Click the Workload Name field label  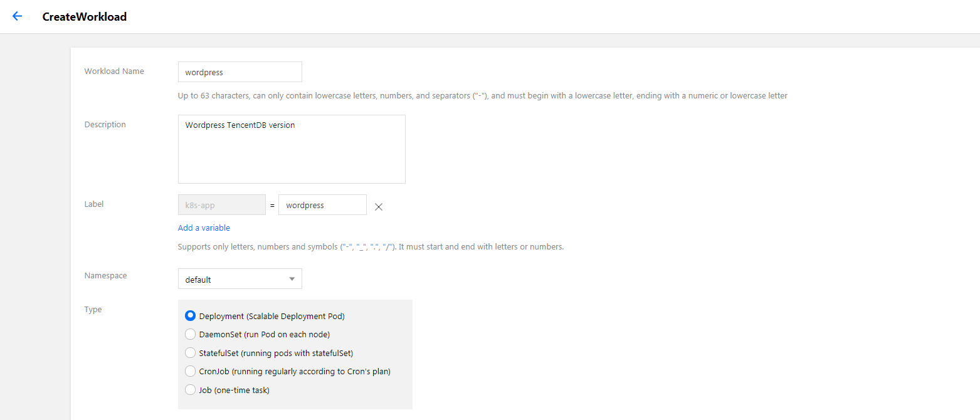point(114,71)
